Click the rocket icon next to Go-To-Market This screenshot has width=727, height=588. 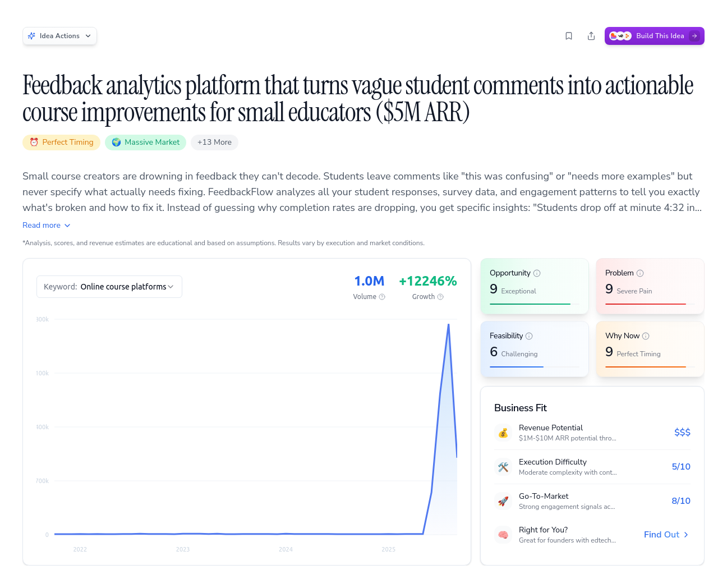click(x=503, y=501)
